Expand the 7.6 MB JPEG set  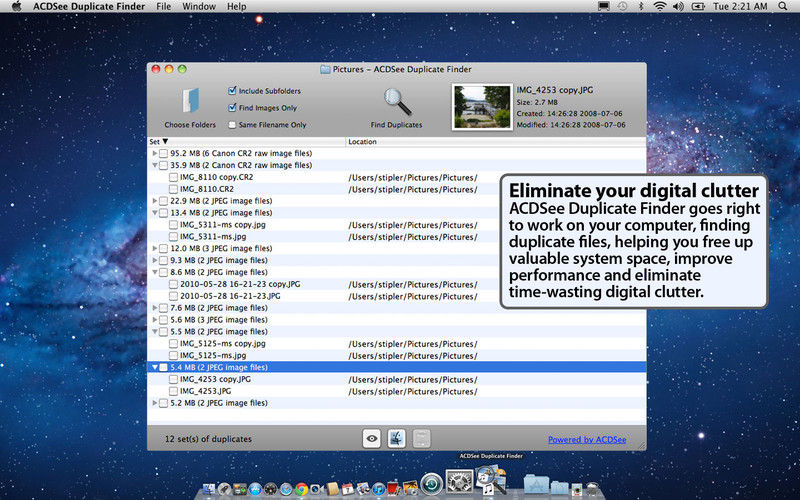(155, 308)
